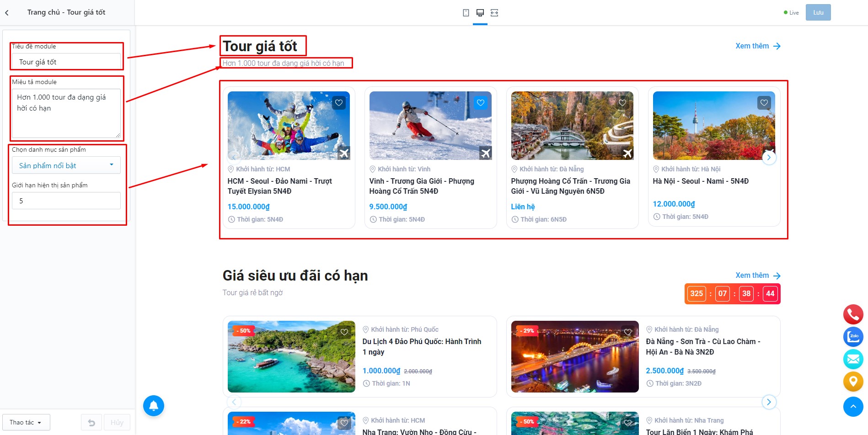Click the 12.000.000₫ price

pyautogui.click(x=674, y=204)
